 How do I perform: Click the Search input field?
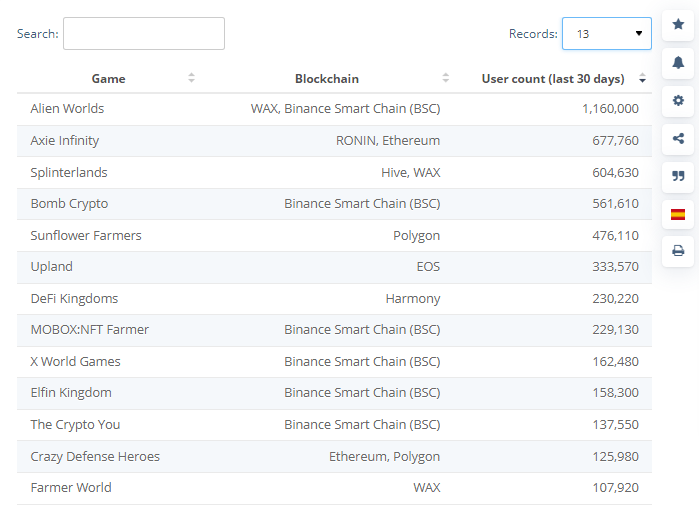(x=144, y=33)
